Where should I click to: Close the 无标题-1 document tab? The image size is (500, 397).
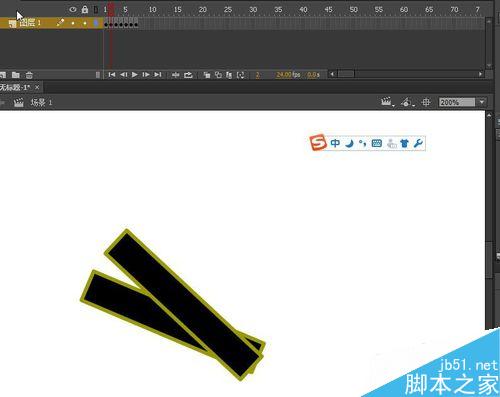37,87
